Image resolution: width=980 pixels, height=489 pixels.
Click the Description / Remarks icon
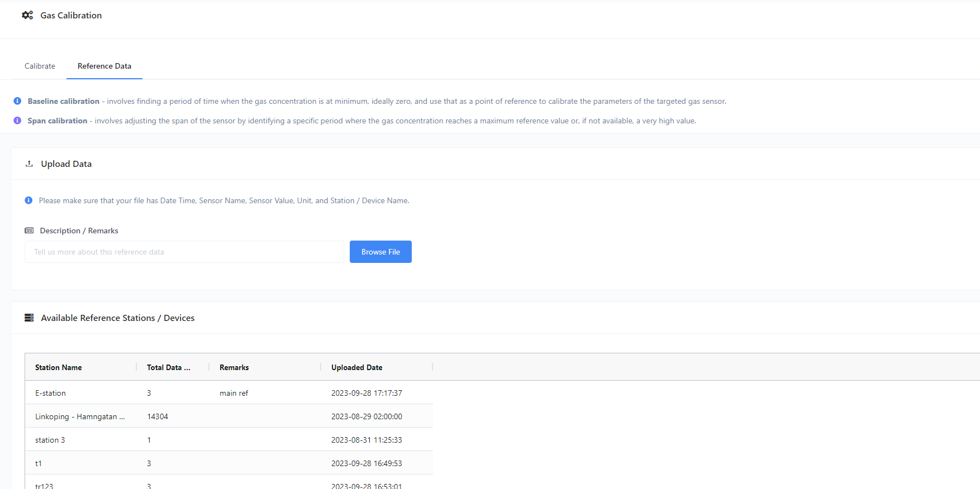tap(29, 231)
